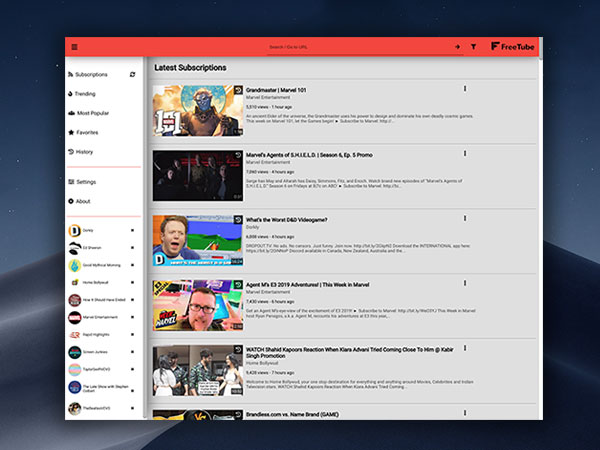Click the search arrow go button

point(457,47)
